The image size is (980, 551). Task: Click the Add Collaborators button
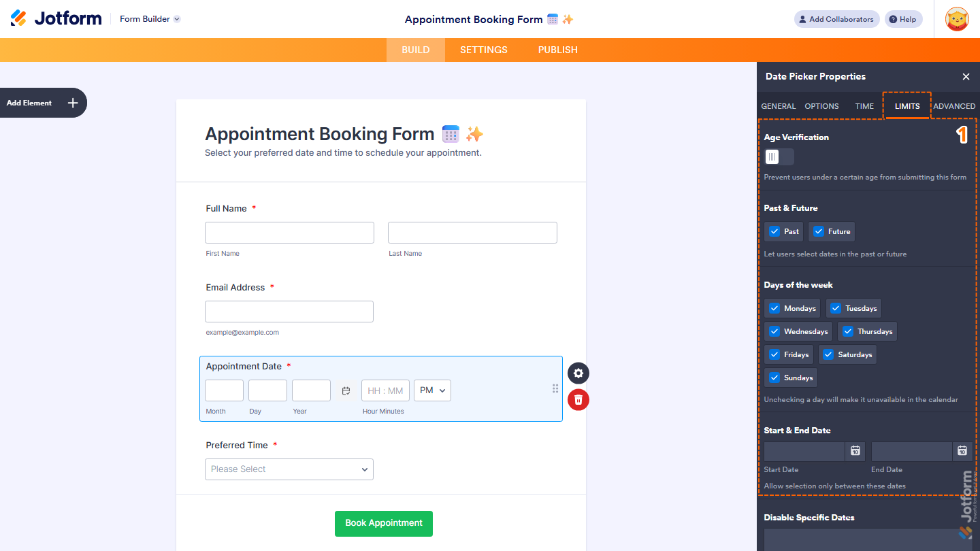[837, 19]
